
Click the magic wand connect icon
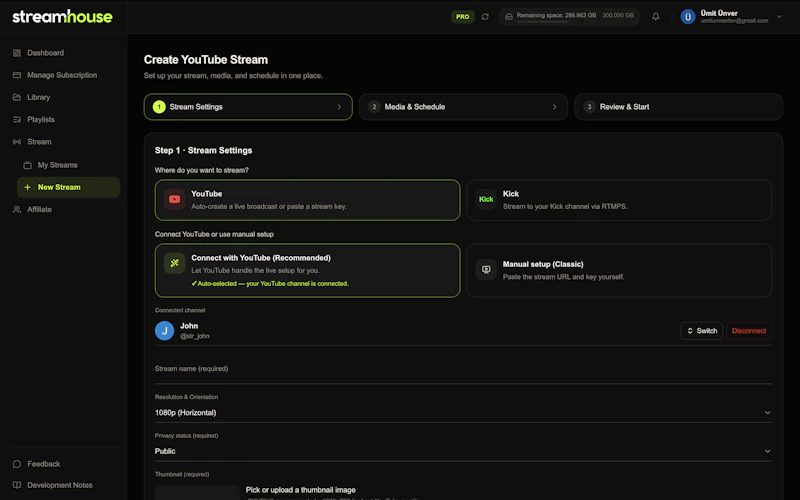point(174,263)
